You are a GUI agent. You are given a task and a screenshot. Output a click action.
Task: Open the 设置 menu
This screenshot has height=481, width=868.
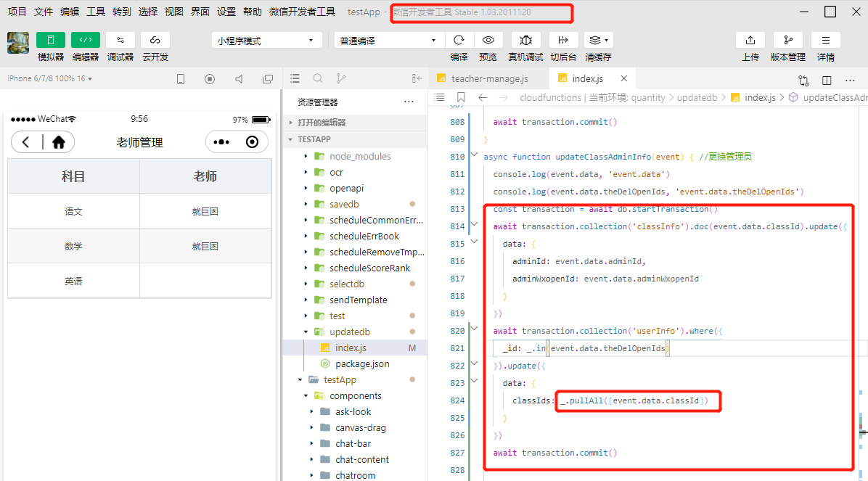[x=226, y=12]
